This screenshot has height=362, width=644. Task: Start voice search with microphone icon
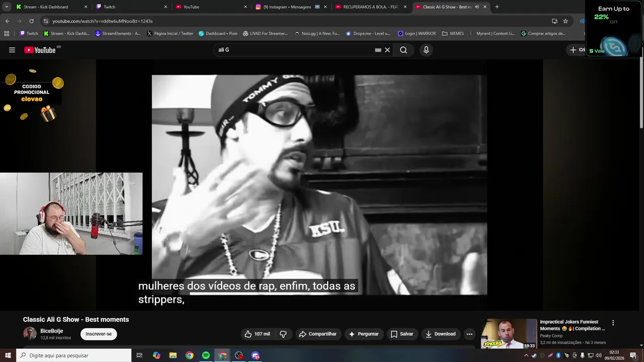coord(426,50)
